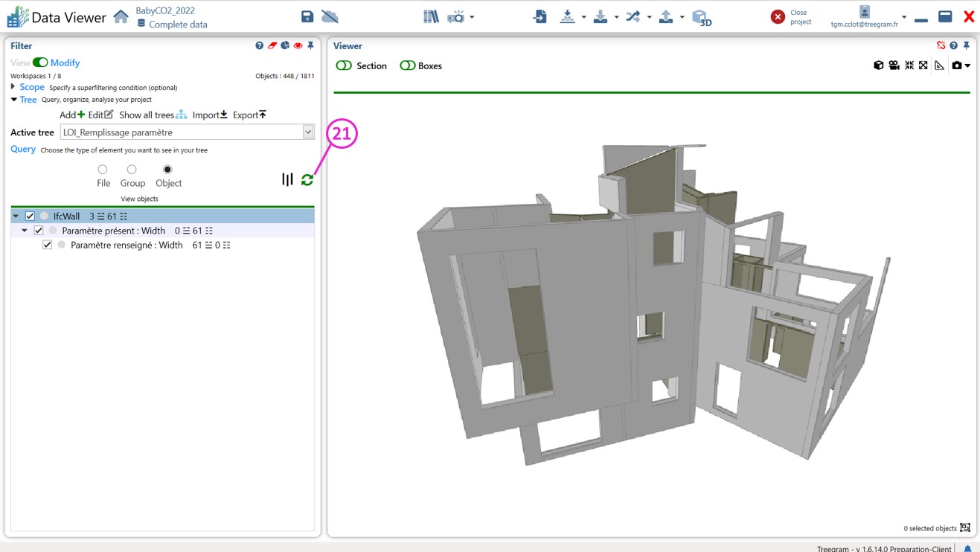The height and width of the screenshot is (552, 980).
Task: Enable the Section toggle
Action: (344, 65)
